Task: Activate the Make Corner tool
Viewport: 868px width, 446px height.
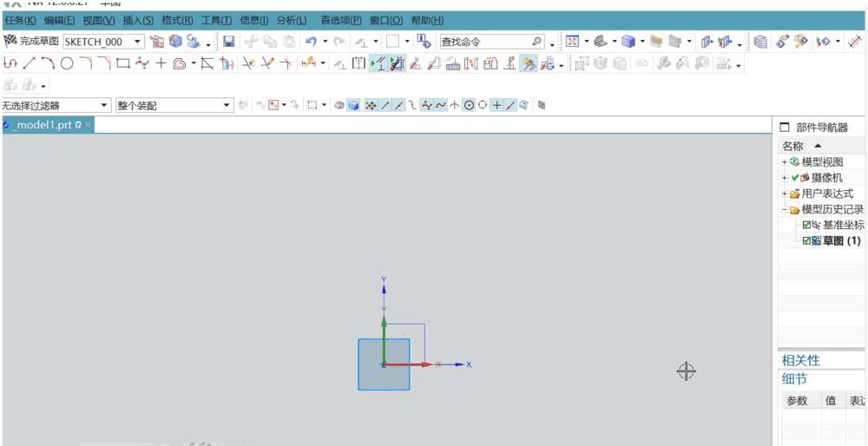Action: 286,63
